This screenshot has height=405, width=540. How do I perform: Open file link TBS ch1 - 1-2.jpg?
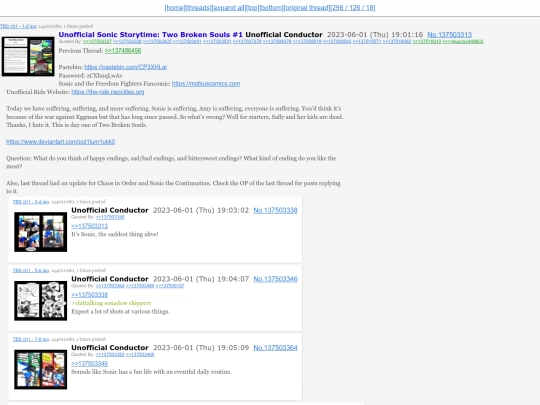click(18, 26)
